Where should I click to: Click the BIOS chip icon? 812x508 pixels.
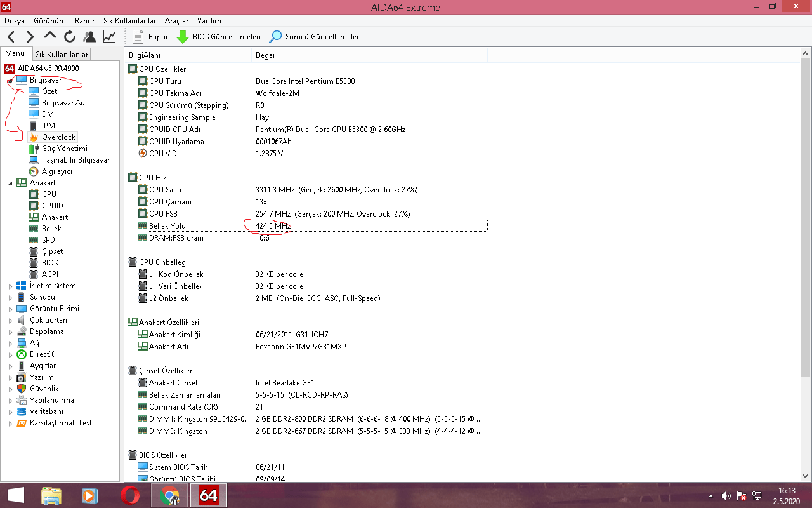(34, 263)
